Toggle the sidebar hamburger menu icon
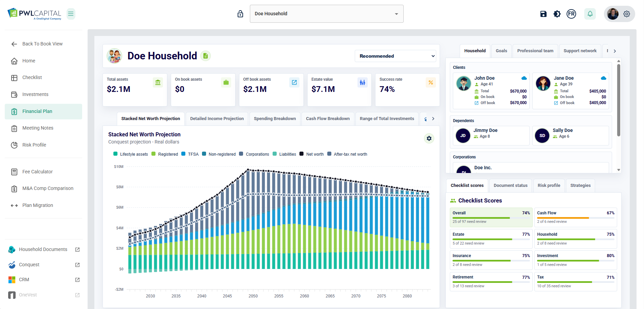This screenshot has width=644, height=309. point(71,14)
